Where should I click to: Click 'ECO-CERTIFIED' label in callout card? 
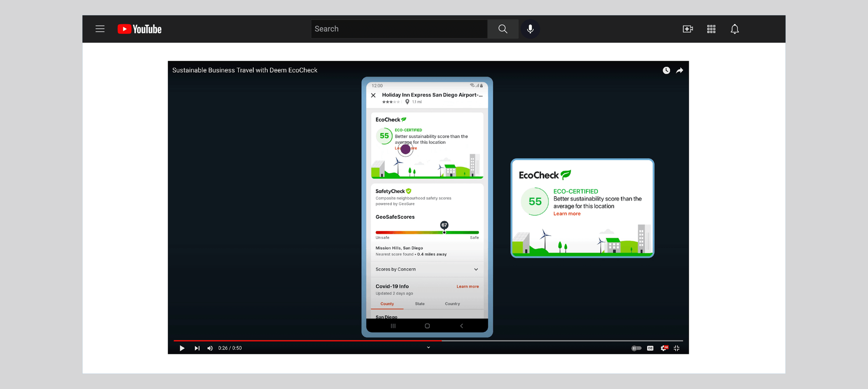click(575, 191)
